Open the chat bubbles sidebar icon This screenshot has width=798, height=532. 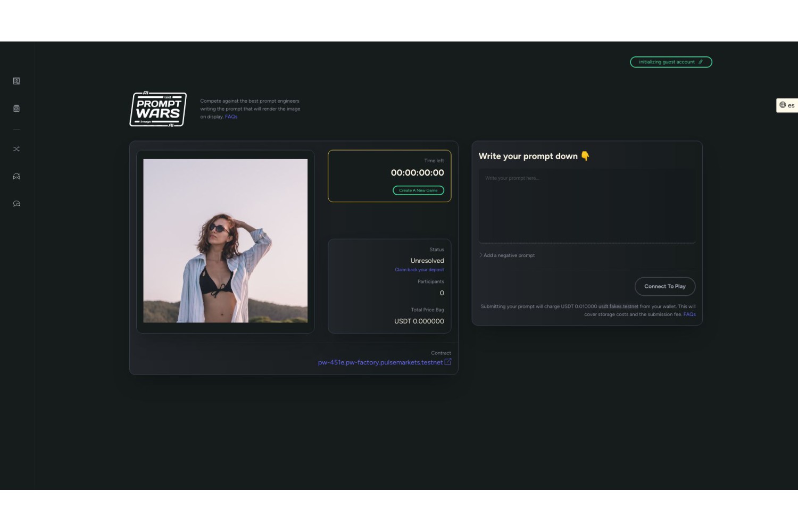[x=16, y=204]
